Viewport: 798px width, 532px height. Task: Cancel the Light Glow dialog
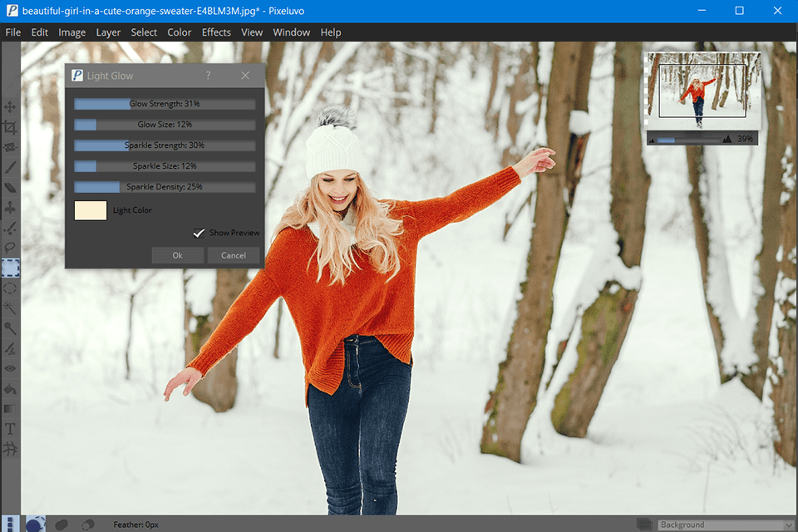pyautogui.click(x=234, y=255)
